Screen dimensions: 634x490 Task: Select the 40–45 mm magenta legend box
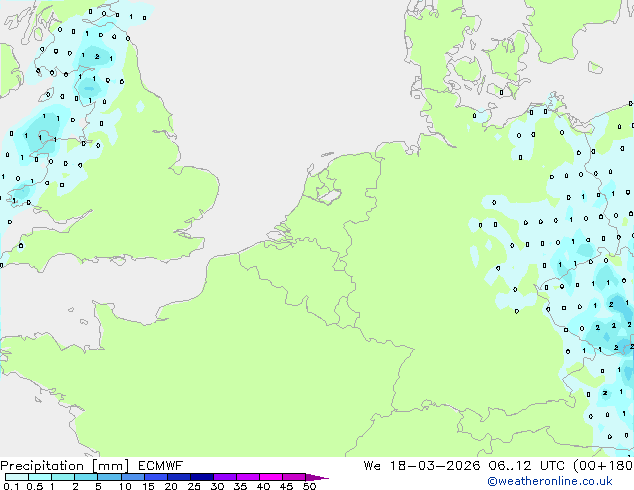click(271, 477)
